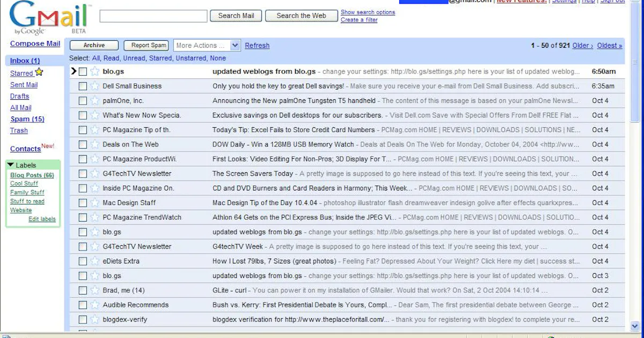
Task: Star the PC Magazine Tip of th. email
Action: [x=95, y=129]
